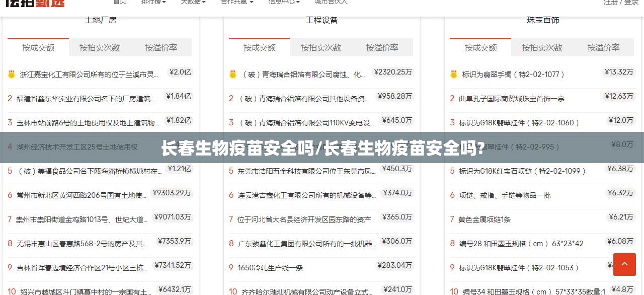Click the ¥13.32万 price tag
The height and width of the screenshot is (295, 644).
[619, 72]
